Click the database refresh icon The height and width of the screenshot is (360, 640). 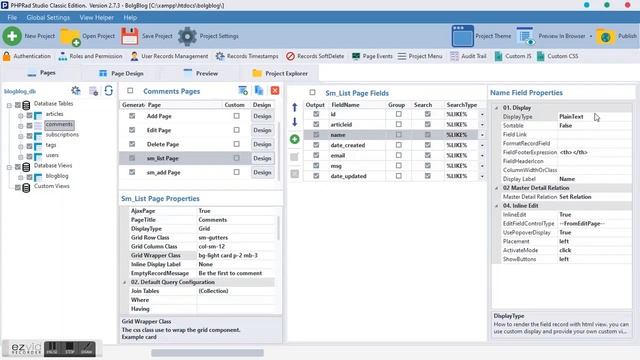pos(109,91)
